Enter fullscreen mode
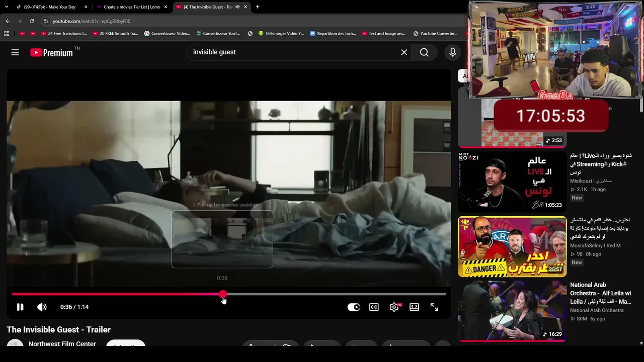644x362 pixels. point(434,307)
